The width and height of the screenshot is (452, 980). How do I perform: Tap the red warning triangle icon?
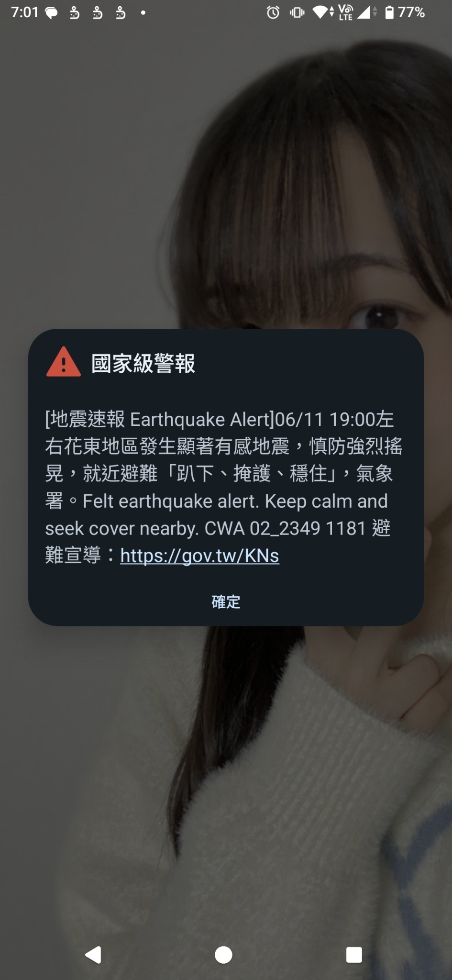tap(64, 362)
